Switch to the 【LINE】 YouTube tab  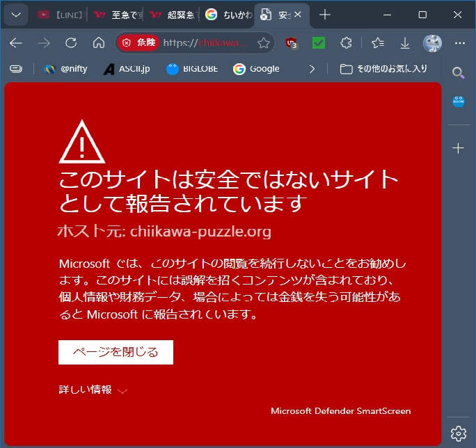(x=61, y=15)
